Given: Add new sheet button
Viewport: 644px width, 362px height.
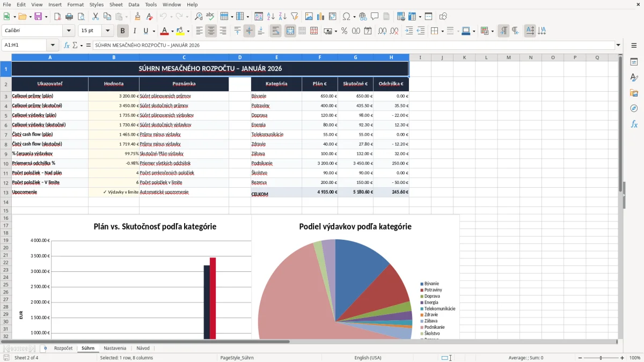Looking at the screenshot, I should pyautogui.click(x=45, y=348).
